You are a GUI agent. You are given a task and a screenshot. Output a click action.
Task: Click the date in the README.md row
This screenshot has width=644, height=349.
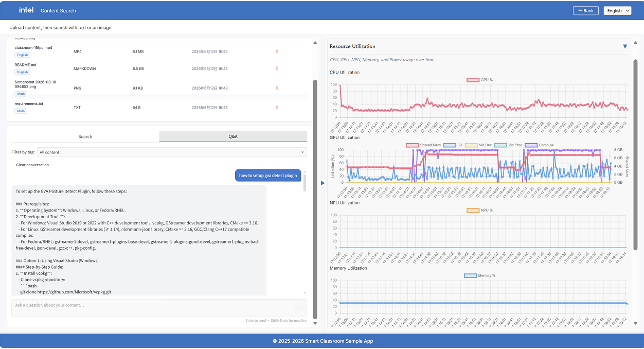coord(209,68)
